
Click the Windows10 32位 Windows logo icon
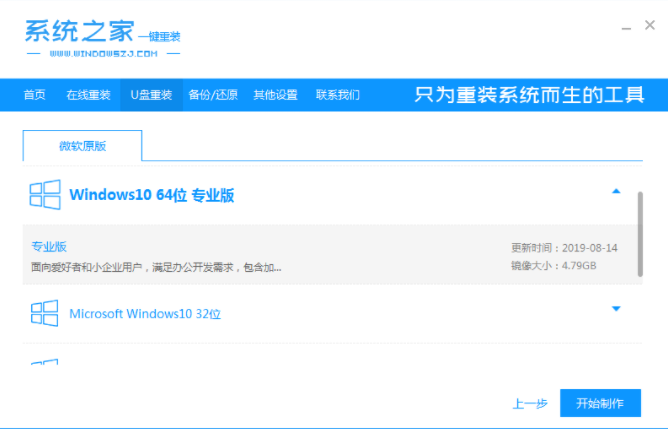(44, 313)
